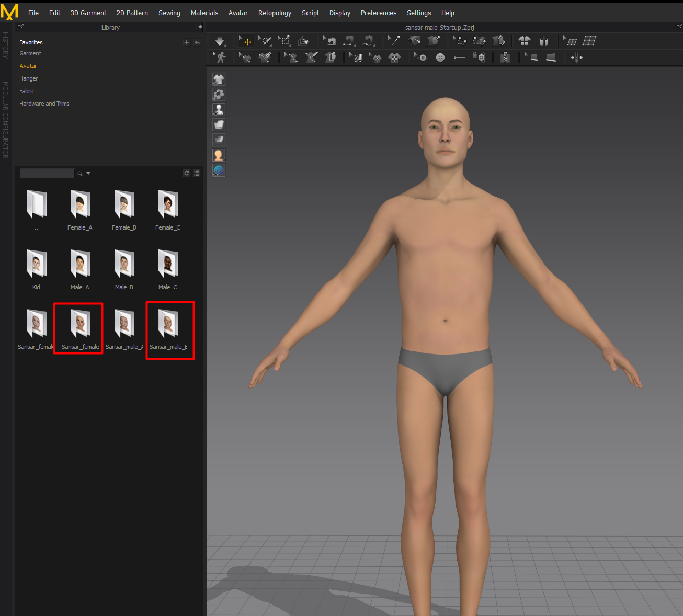Collapse the Library panel with arrow

(x=200, y=27)
